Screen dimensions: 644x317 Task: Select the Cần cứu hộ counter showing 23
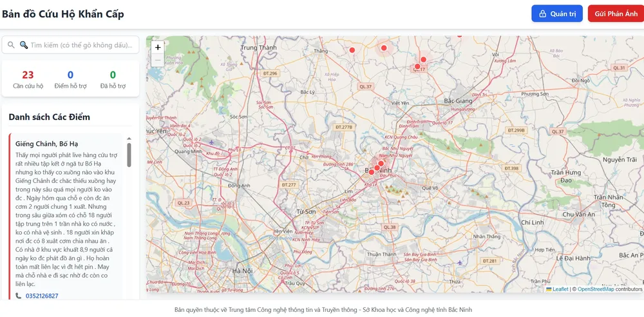pyautogui.click(x=28, y=79)
